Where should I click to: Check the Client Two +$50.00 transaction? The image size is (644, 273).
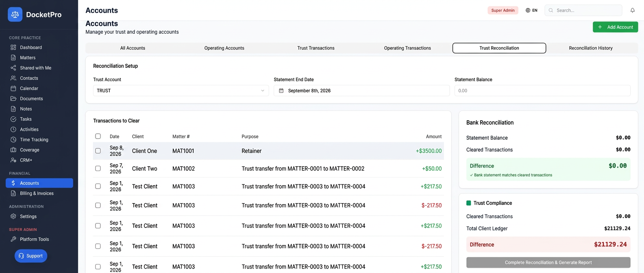click(x=98, y=168)
